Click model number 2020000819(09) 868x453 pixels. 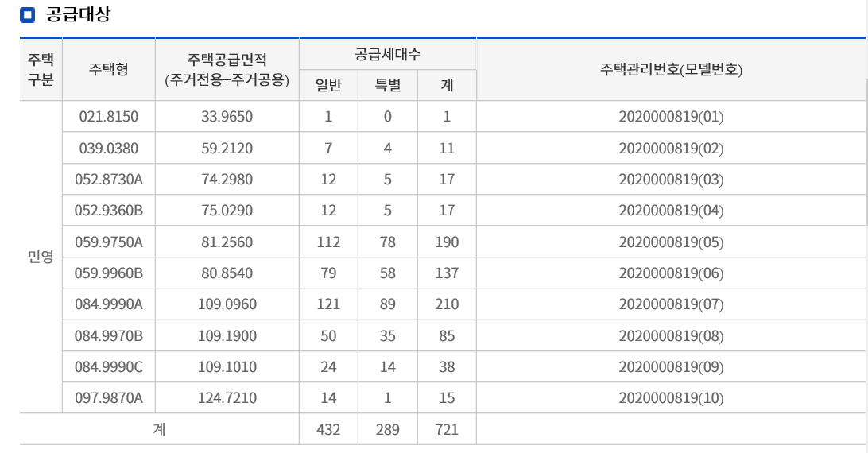[671, 366]
